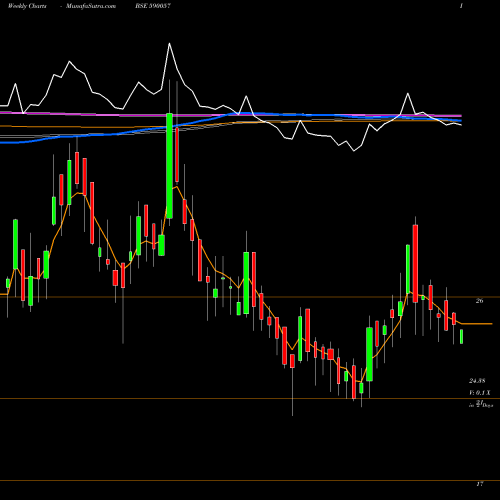
Task: Click the 'Weekly Charts' title text
Action: 27,6
